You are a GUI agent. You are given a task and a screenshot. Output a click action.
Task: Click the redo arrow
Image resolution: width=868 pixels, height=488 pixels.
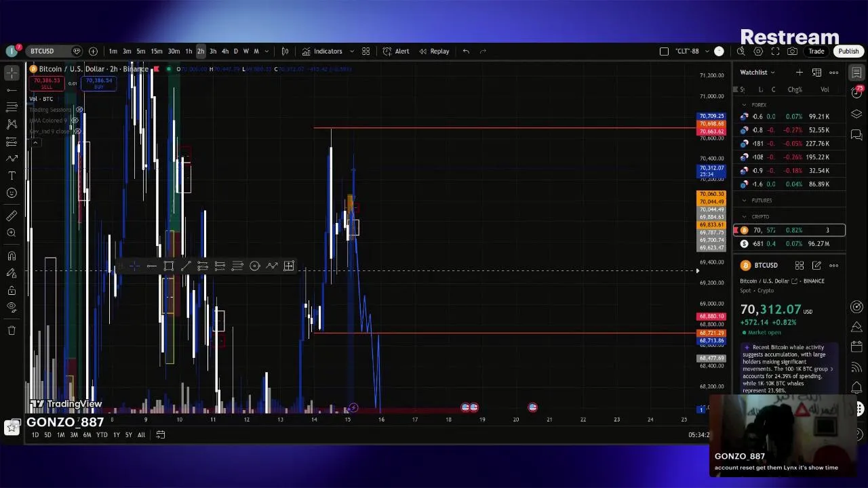pos(483,51)
